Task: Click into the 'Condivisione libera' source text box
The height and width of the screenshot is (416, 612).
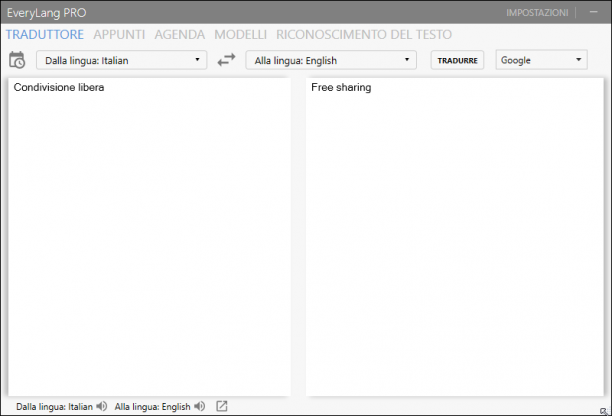Action: click(149, 237)
